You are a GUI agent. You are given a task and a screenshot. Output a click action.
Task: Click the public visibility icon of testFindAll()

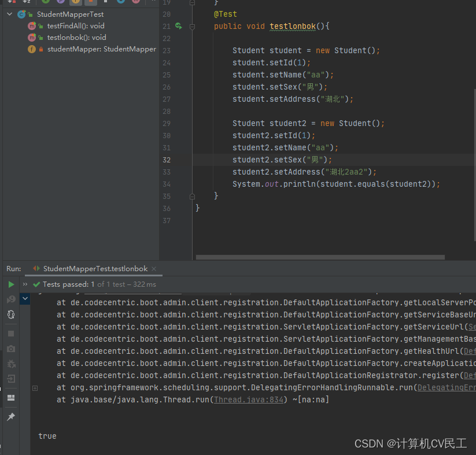coord(40,26)
